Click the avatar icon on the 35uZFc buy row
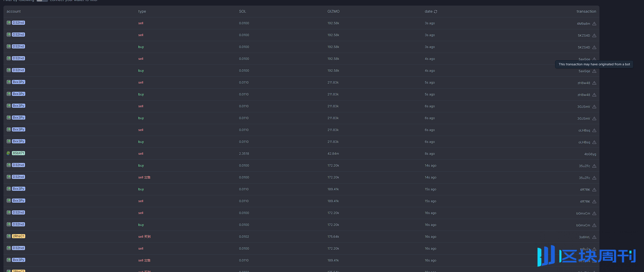 pyautogui.click(x=9, y=165)
